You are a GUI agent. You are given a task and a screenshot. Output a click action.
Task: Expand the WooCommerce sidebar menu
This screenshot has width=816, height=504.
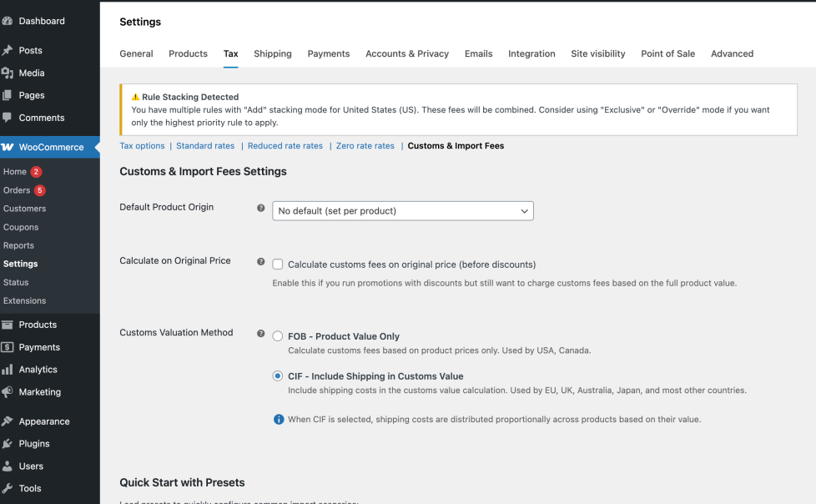tap(51, 147)
